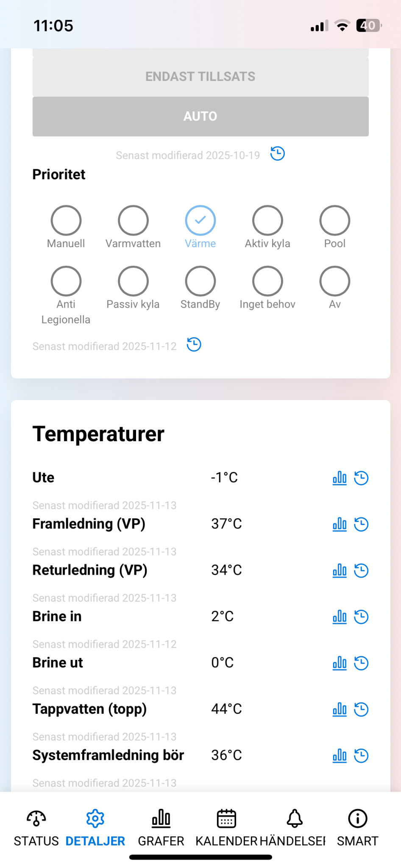This screenshot has height=868, width=401.
Task: Open graph for Ute temperature
Action: (x=340, y=478)
